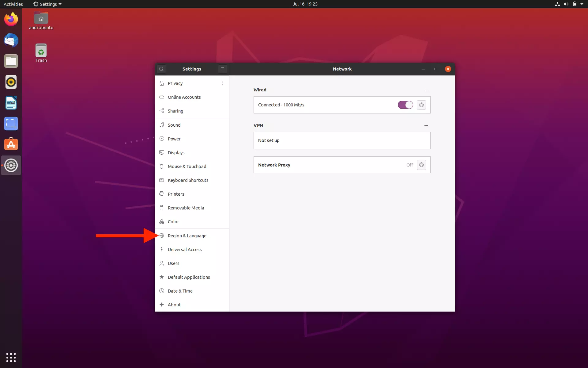The width and height of the screenshot is (588, 368).
Task: Open search in Settings sidebar
Action: point(161,69)
